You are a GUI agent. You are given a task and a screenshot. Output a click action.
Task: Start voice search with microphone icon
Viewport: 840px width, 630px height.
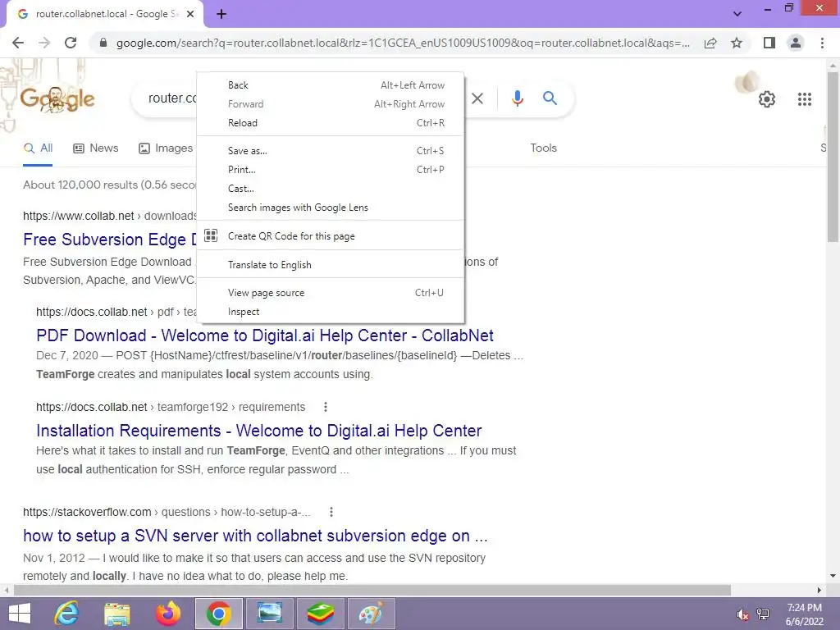pyautogui.click(x=517, y=98)
